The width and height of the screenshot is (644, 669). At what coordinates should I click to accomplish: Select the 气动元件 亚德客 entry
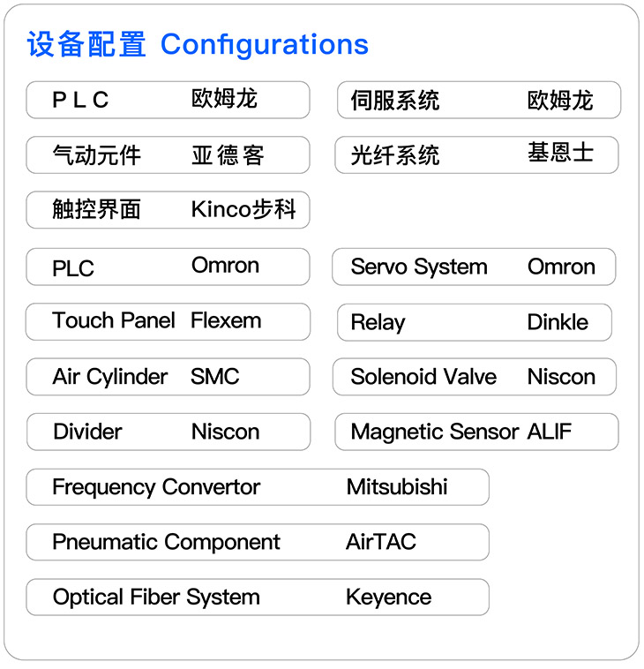(x=168, y=155)
